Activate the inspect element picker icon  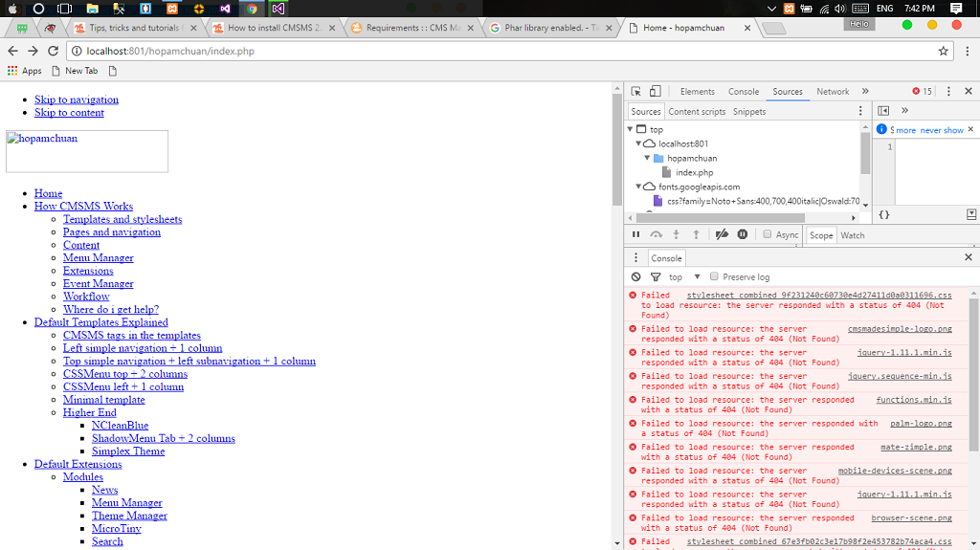point(636,92)
